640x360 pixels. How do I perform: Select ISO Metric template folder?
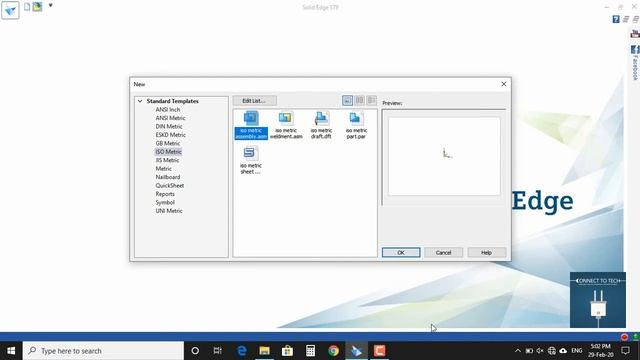point(168,152)
